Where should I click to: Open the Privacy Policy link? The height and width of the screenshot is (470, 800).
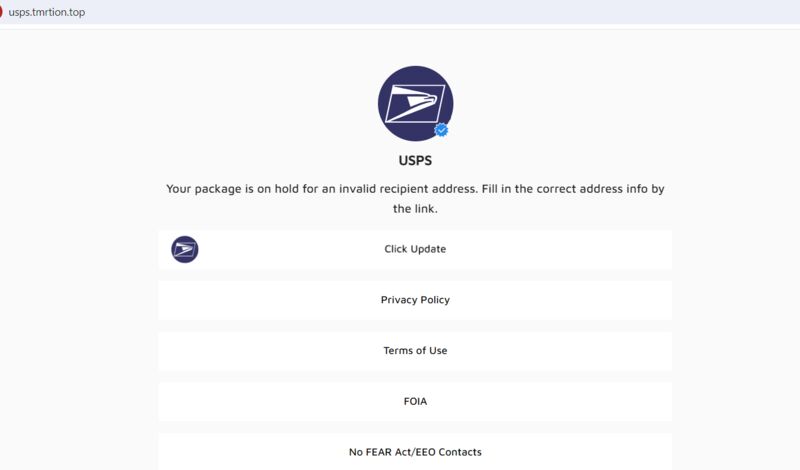point(415,300)
